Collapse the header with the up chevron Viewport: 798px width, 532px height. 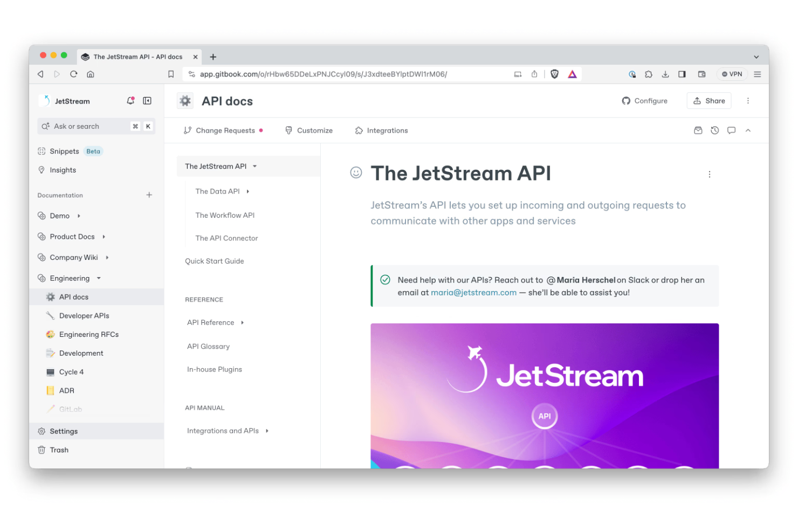click(x=748, y=130)
